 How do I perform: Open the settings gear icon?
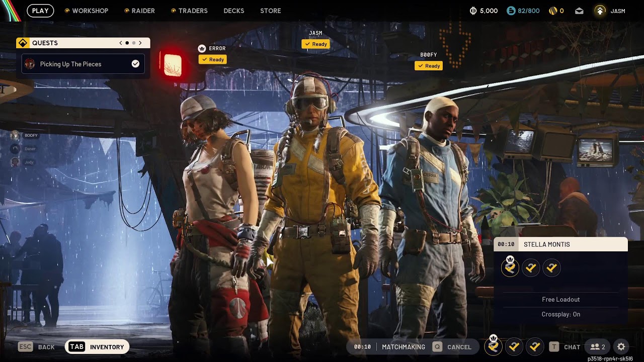(621, 347)
